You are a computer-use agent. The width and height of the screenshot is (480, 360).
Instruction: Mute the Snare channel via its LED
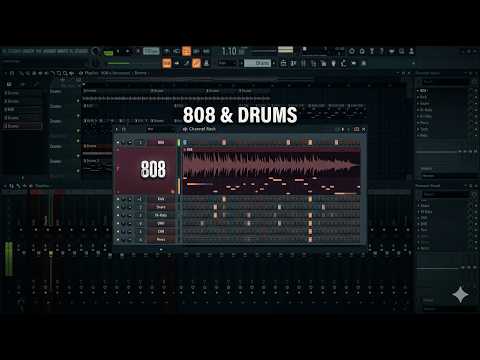point(118,207)
